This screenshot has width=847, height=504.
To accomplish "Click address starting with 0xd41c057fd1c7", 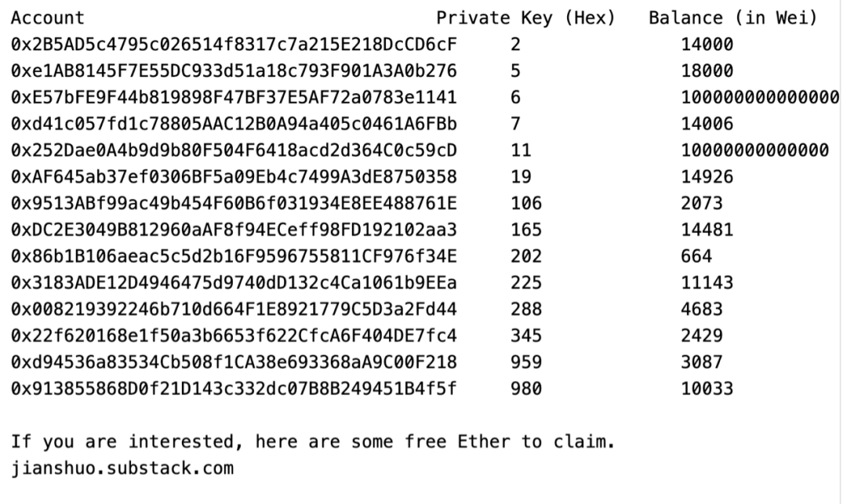I will pyautogui.click(x=234, y=124).
